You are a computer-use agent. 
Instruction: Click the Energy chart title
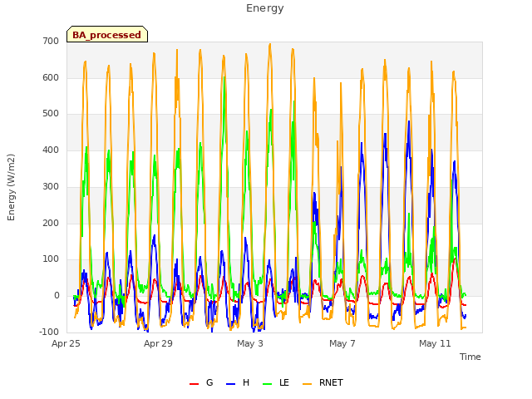pyautogui.click(x=265, y=8)
